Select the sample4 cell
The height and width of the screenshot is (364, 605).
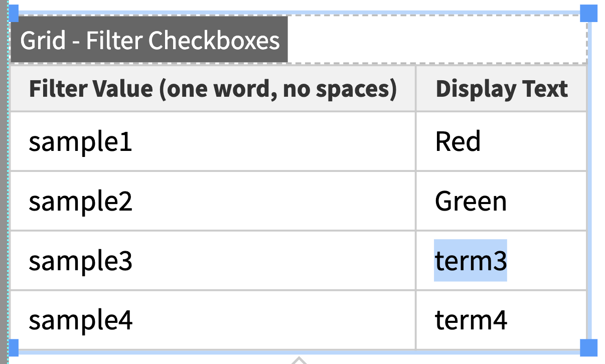pos(213,320)
